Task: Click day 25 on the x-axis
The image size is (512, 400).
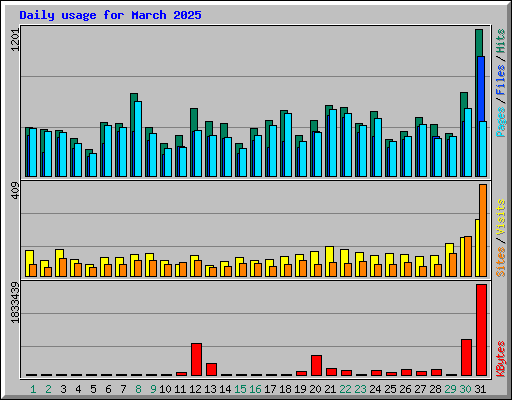Action: point(390,389)
